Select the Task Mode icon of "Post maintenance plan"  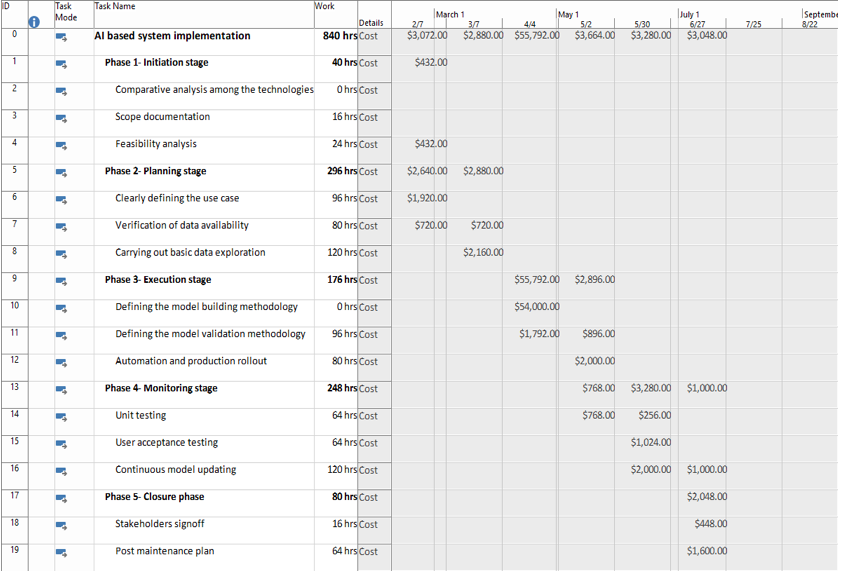click(63, 551)
